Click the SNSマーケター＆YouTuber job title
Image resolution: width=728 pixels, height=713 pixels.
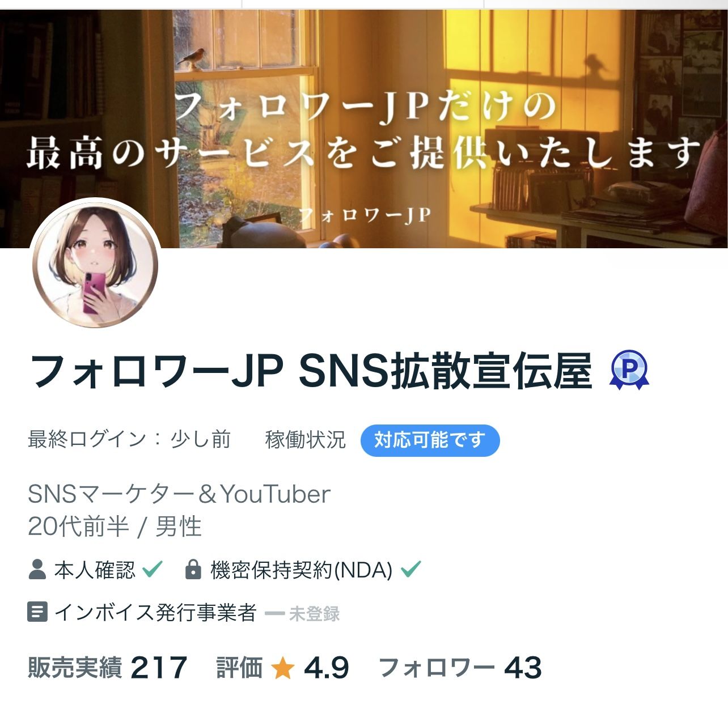click(179, 494)
